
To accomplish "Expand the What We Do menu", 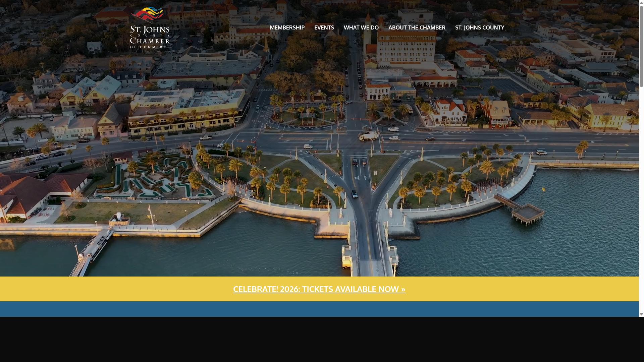I will (x=361, y=27).
